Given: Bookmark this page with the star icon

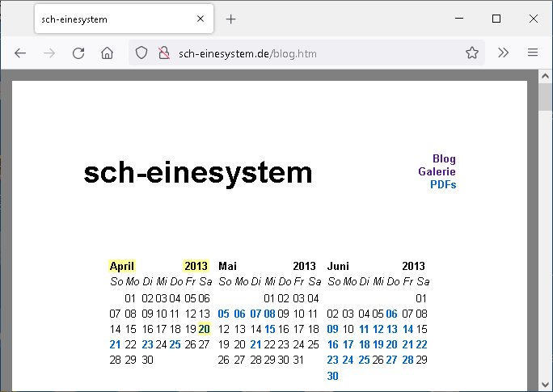Looking at the screenshot, I should pos(472,53).
